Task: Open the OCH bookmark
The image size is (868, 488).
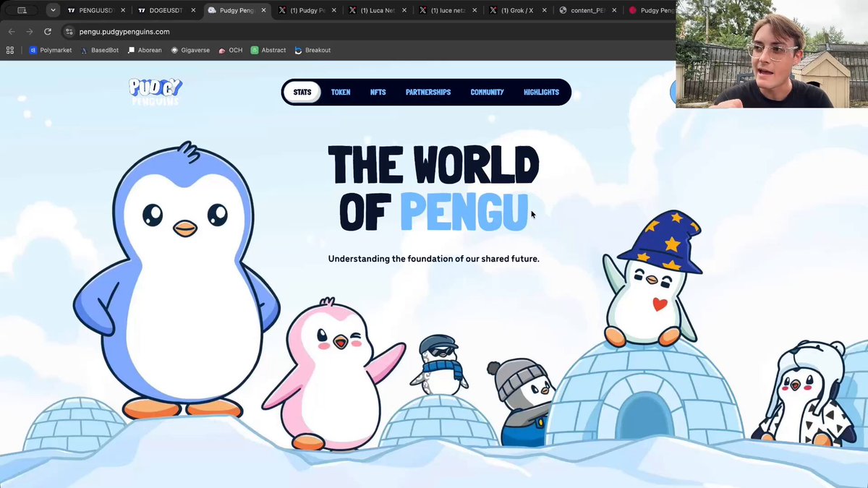Action: (230, 50)
